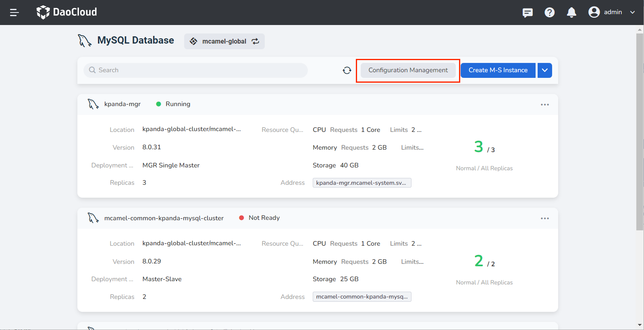644x330 pixels.
Task: Click the green Running status dot
Action: click(x=158, y=104)
